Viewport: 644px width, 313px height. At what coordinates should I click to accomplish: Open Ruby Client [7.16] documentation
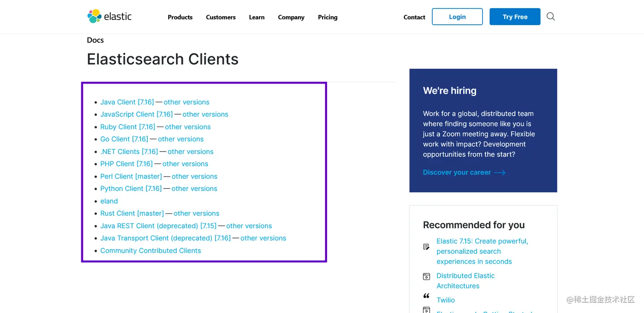(128, 127)
